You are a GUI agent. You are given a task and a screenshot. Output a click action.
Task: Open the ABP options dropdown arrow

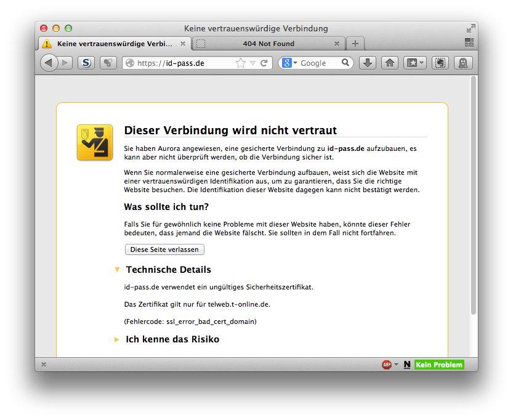pos(395,365)
